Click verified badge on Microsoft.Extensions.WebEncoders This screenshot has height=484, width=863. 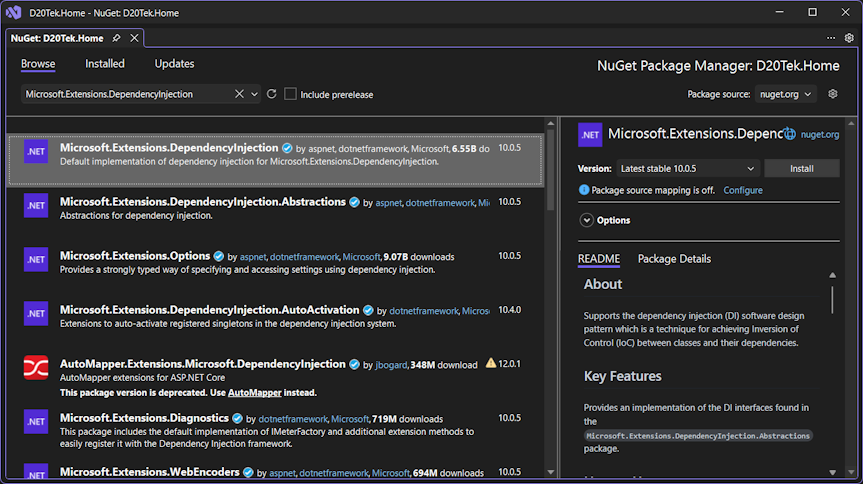tap(248, 472)
